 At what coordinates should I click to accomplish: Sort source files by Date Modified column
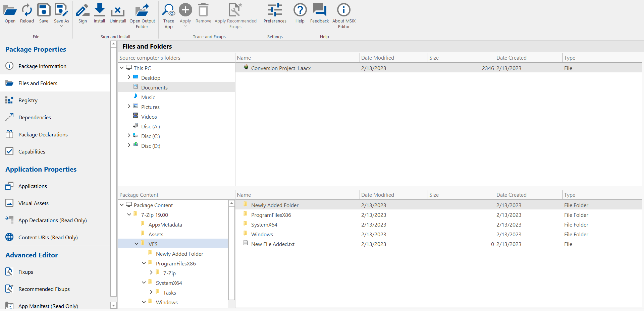click(377, 58)
